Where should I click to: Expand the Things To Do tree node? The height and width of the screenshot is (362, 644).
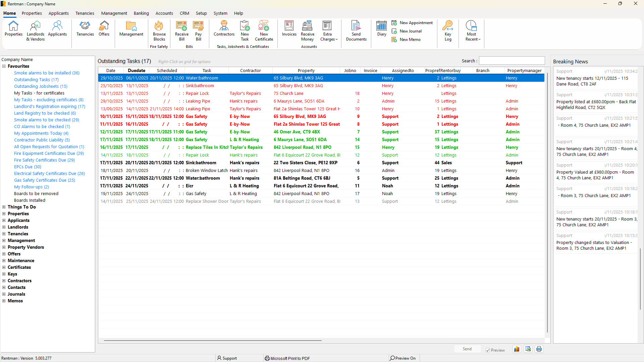4,207
